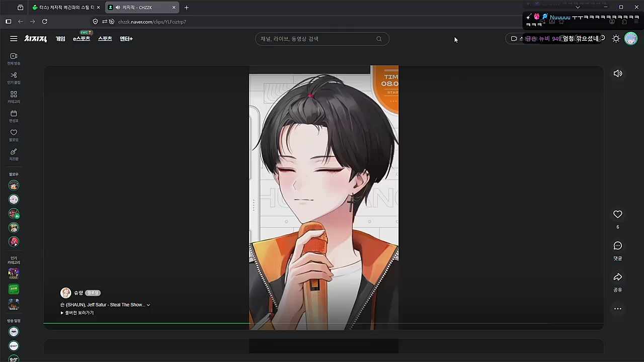Close the 치지직 - CHZZK tab

[x=174, y=8]
